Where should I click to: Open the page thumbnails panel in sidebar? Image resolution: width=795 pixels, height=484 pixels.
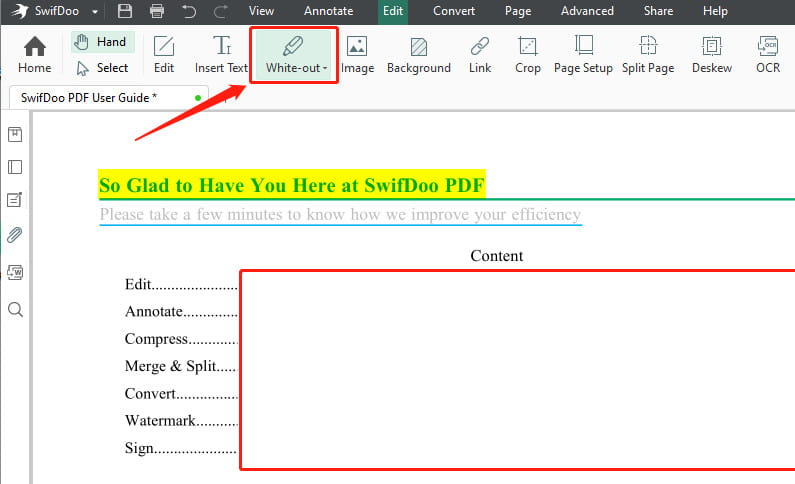15,167
